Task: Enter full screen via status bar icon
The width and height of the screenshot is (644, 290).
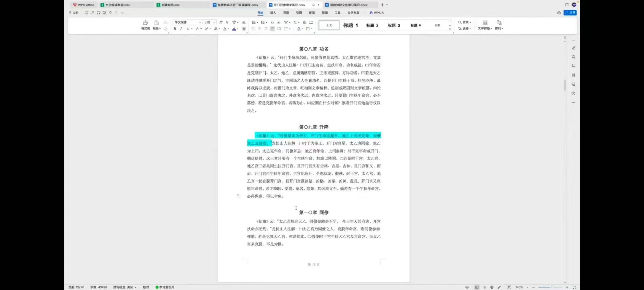Action: point(574,287)
